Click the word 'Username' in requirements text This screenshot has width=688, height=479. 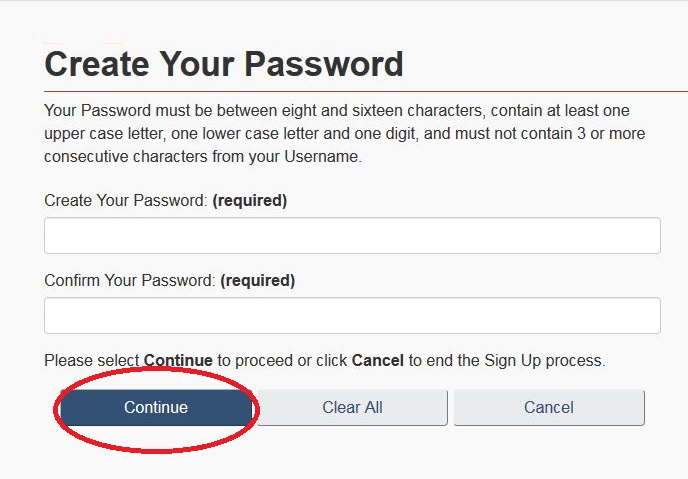coord(321,157)
